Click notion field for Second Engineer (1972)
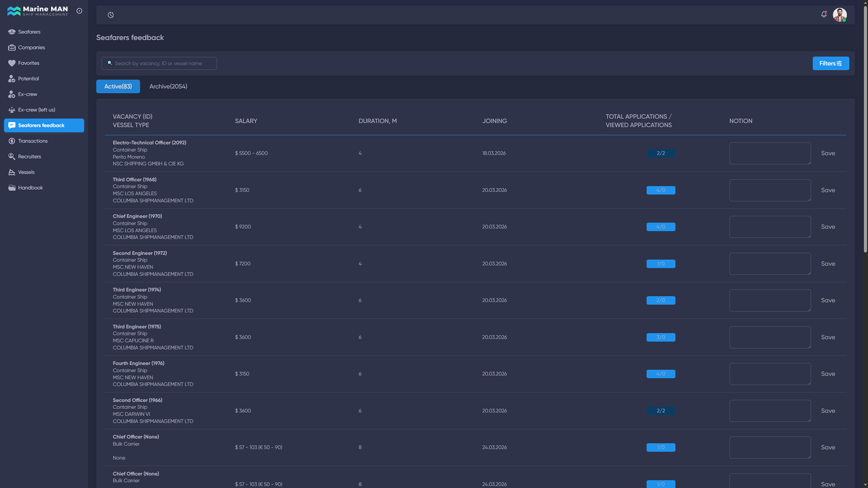 point(770,264)
